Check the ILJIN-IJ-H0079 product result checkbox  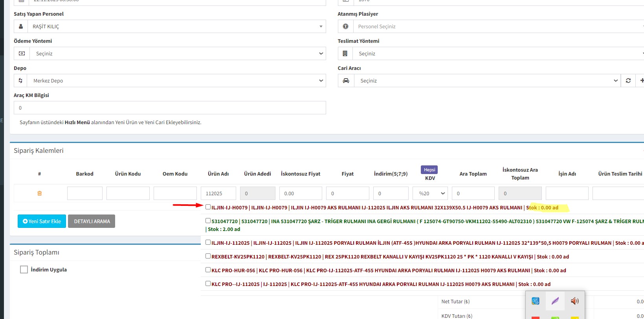pos(208,207)
